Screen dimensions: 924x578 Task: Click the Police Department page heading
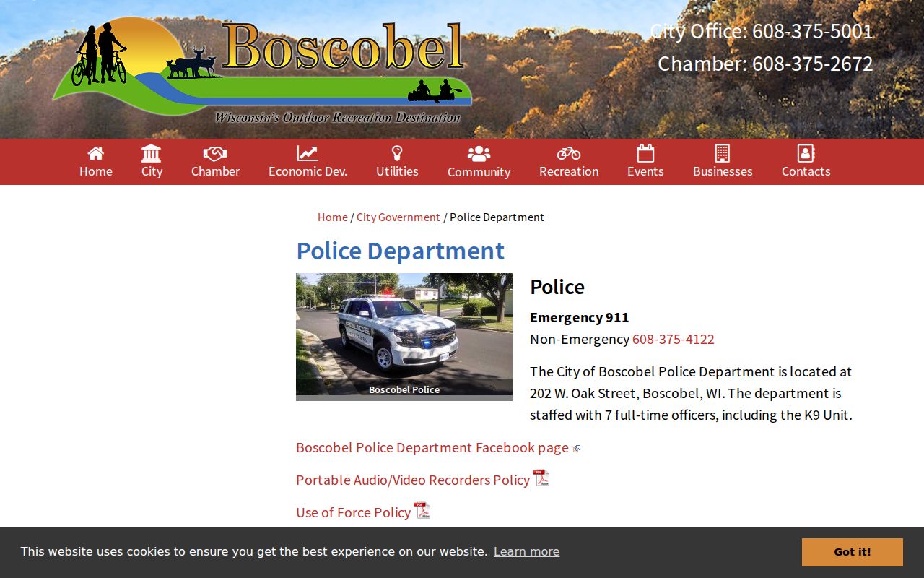coord(401,251)
